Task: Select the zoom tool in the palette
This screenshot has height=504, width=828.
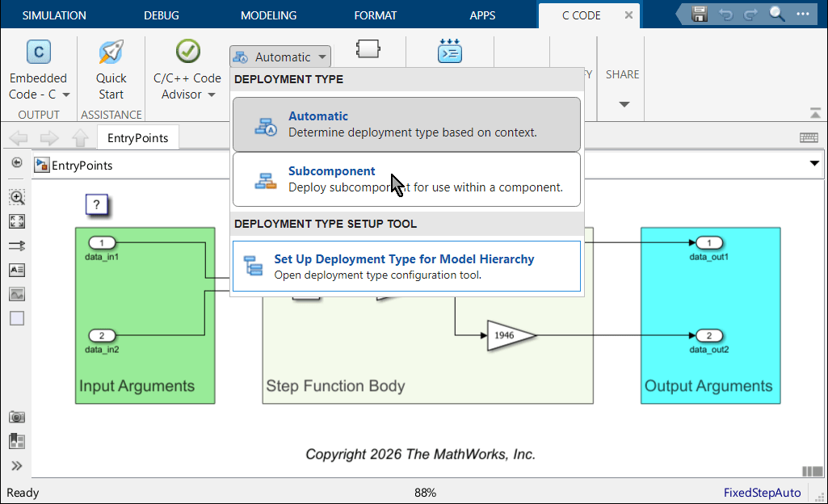Action: (x=16, y=196)
